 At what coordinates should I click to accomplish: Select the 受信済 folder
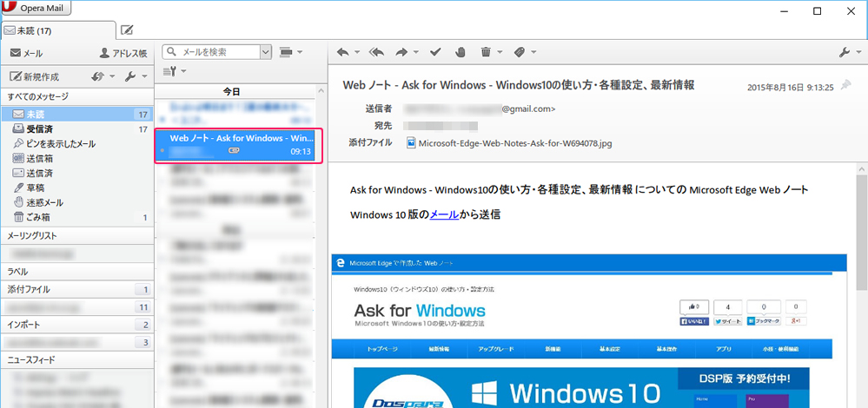click(x=77, y=129)
